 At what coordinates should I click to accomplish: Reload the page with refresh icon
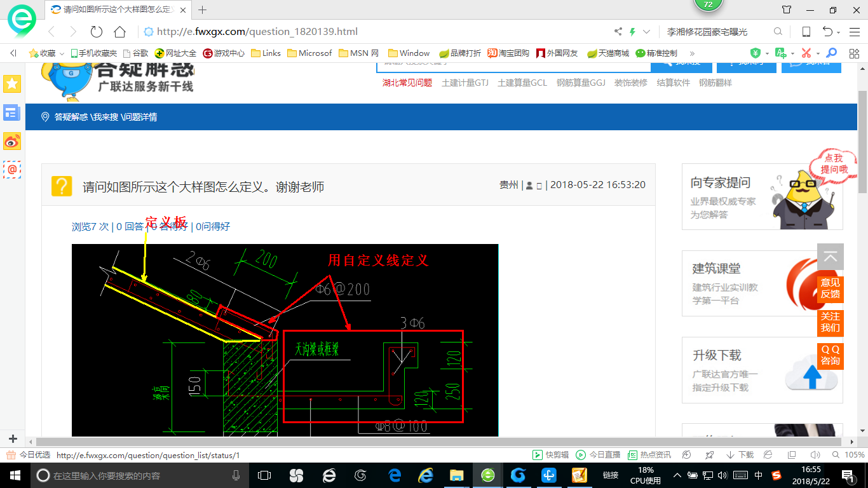pyautogui.click(x=97, y=32)
